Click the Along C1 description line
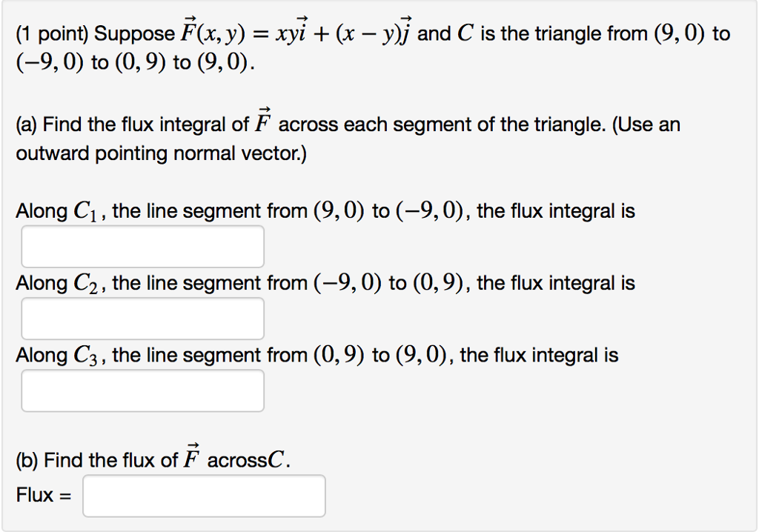The height and width of the screenshot is (532, 759). tap(324, 210)
